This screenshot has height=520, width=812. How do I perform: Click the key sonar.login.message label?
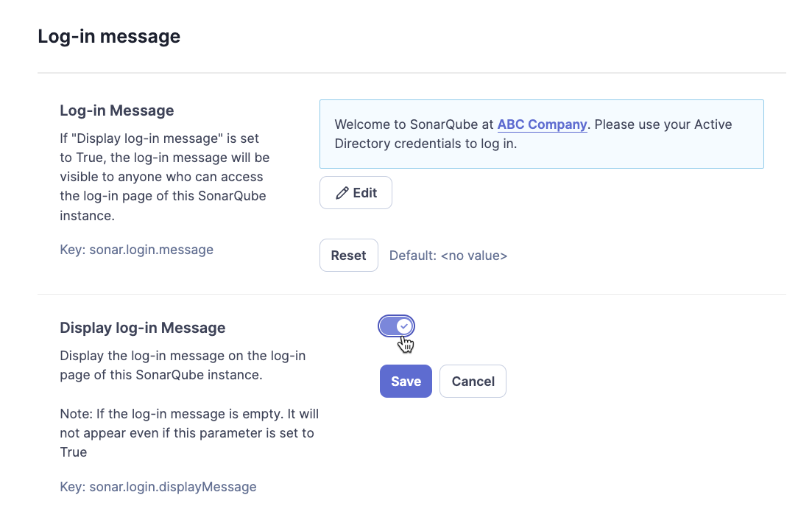pyautogui.click(x=136, y=249)
